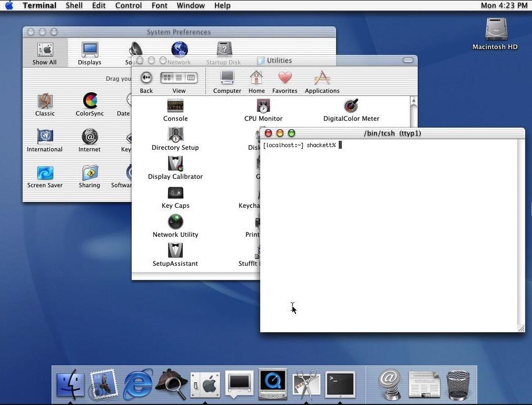This screenshot has width=532, height=405.
Task: Open the ColorSync preference pane
Action: (90, 105)
